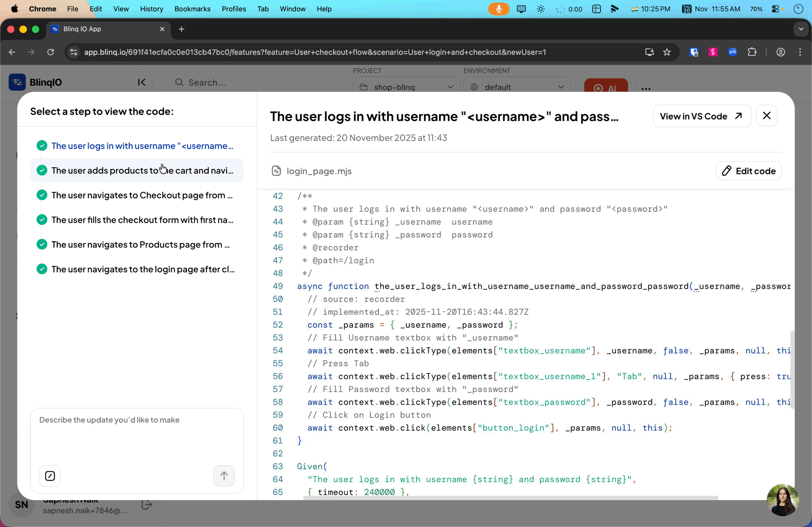
Task: Click the install app icon in address bar
Action: [650, 52]
